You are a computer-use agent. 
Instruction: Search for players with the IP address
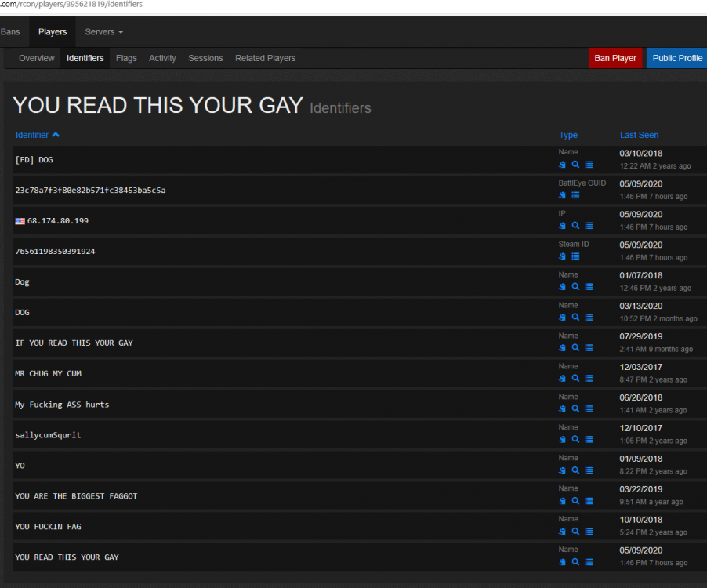point(575,226)
